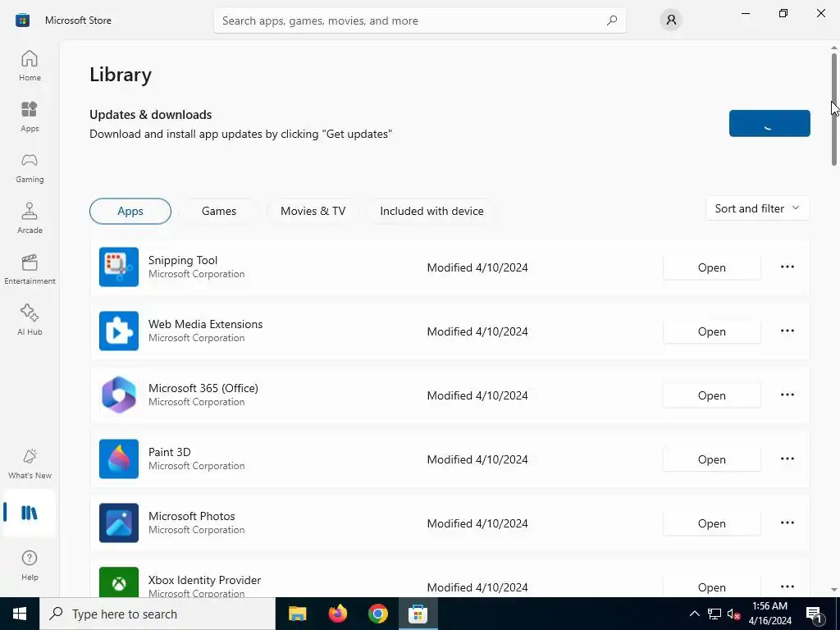
Task: Select the Library icon in sidebar
Action: point(30,513)
